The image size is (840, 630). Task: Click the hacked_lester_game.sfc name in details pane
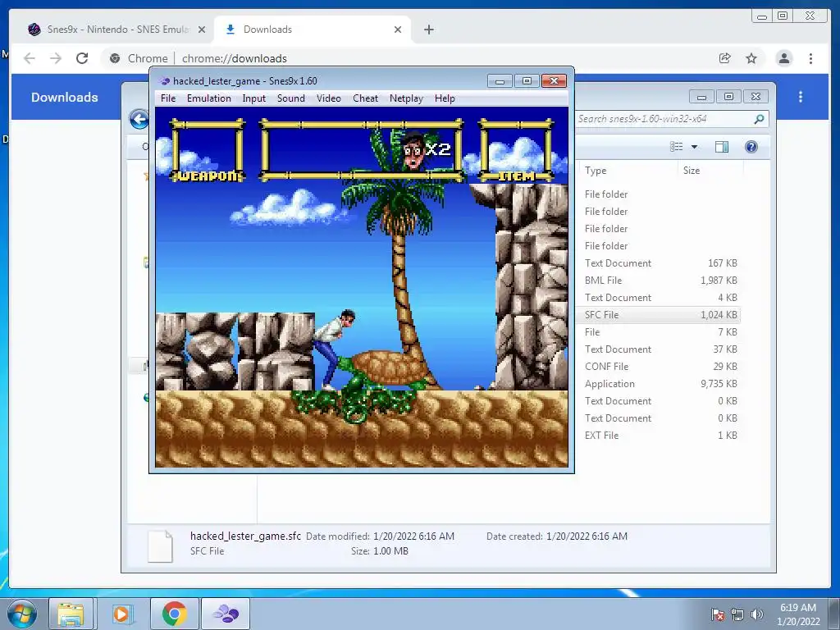click(x=245, y=536)
